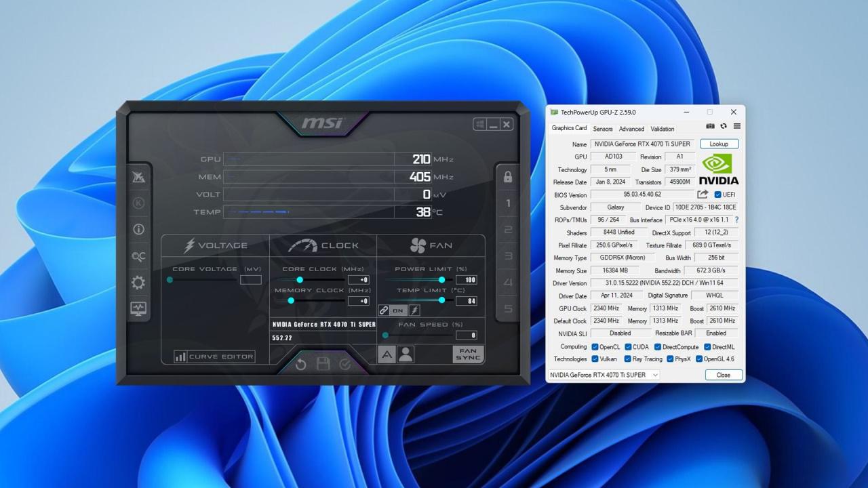
Task: Click the Fan Speed value field
Action: 467,335
